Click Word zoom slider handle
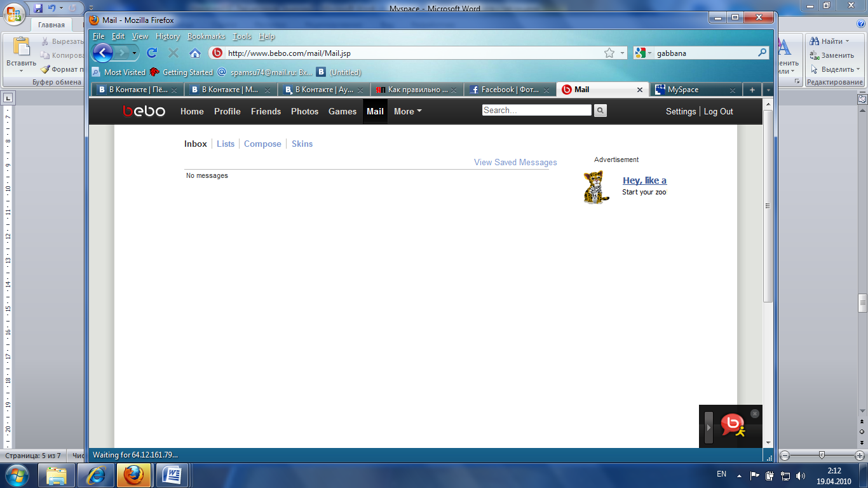This screenshot has width=868, height=488. [x=822, y=455]
